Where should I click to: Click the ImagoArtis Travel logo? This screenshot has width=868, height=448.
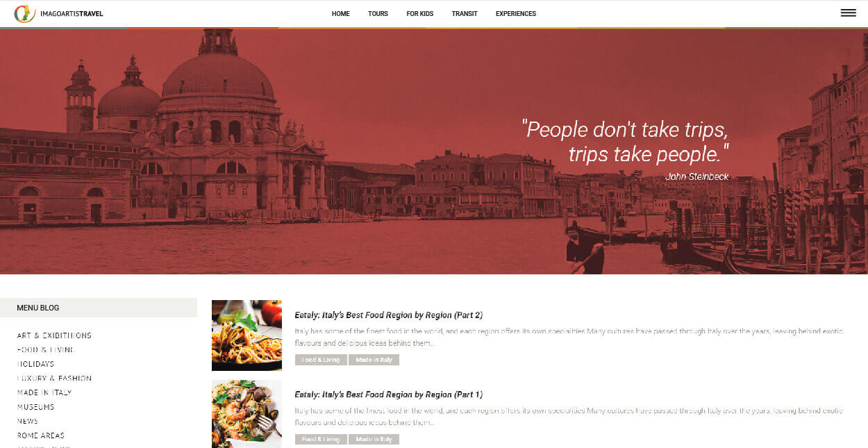pos(59,13)
